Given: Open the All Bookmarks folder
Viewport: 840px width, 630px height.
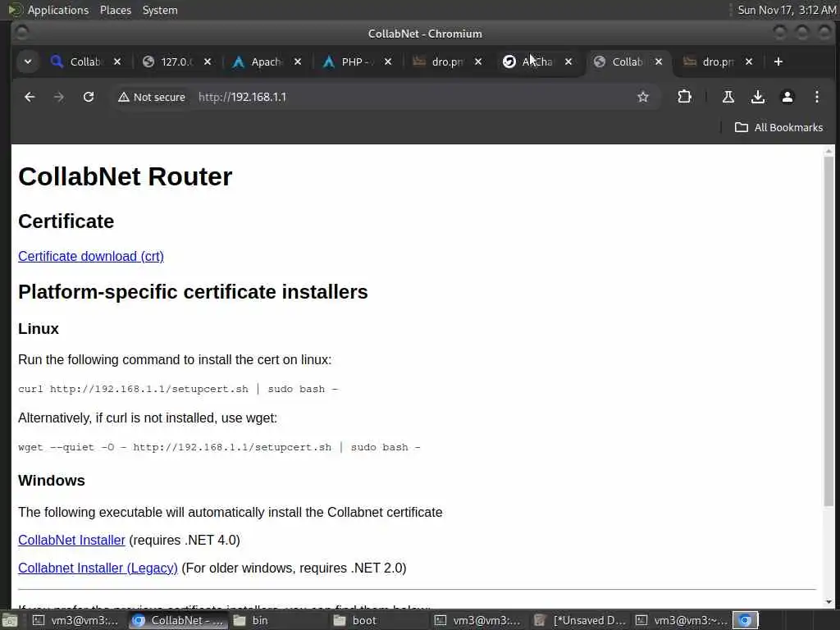Looking at the screenshot, I should point(778,127).
